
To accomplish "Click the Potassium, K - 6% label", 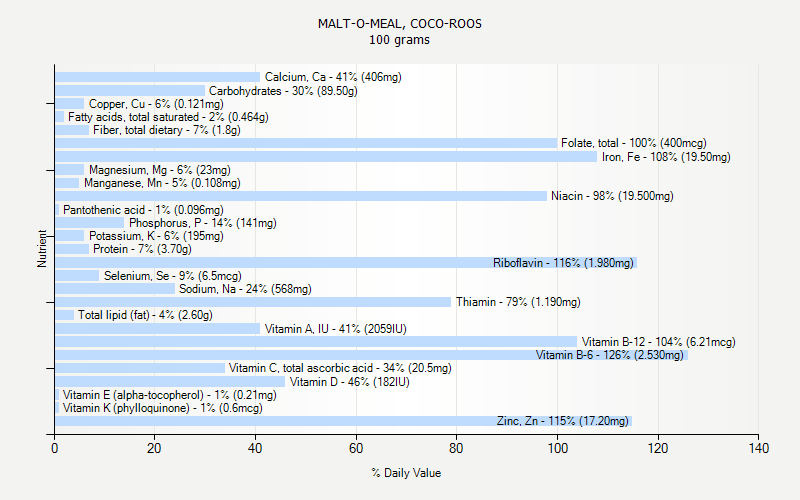I will click(156, 236).
